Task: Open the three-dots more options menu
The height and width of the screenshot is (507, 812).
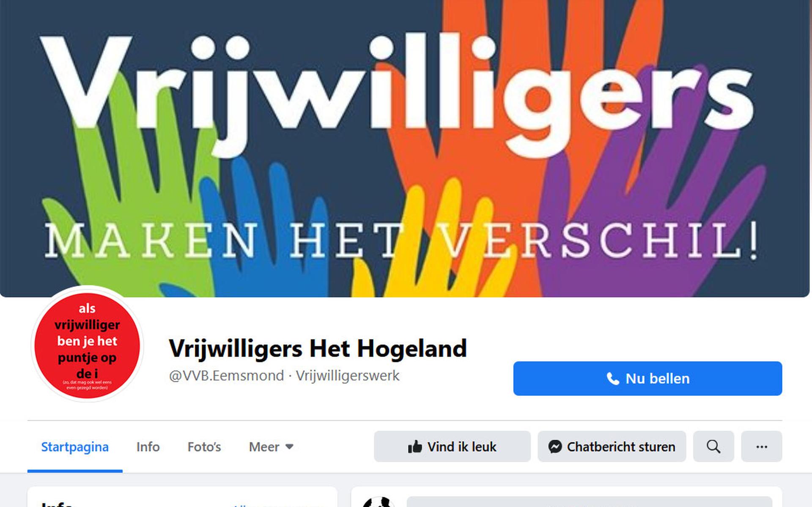Action: pyautogui.click(x=761, y=447)
